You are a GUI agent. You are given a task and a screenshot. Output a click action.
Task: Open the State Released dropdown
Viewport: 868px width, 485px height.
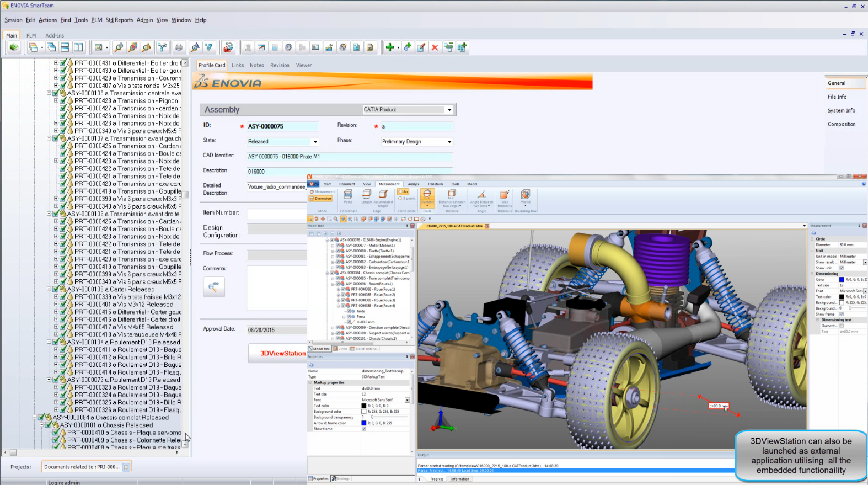(x=315, y=142)
